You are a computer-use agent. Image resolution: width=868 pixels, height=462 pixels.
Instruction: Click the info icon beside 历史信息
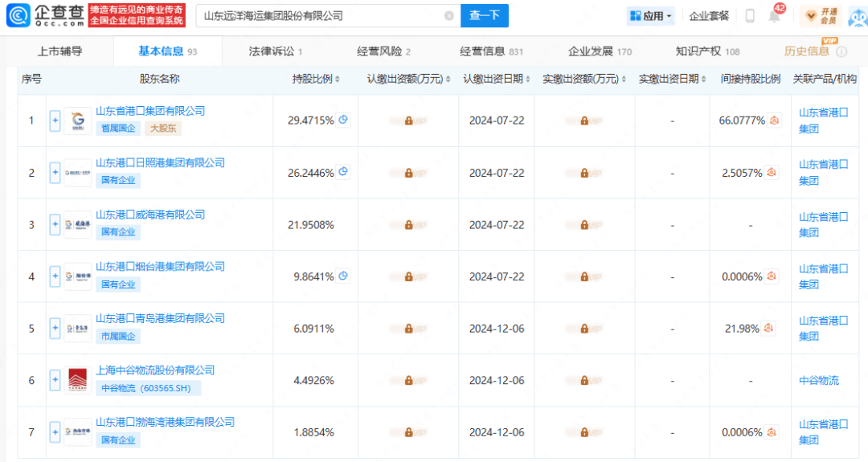[841, 51]
